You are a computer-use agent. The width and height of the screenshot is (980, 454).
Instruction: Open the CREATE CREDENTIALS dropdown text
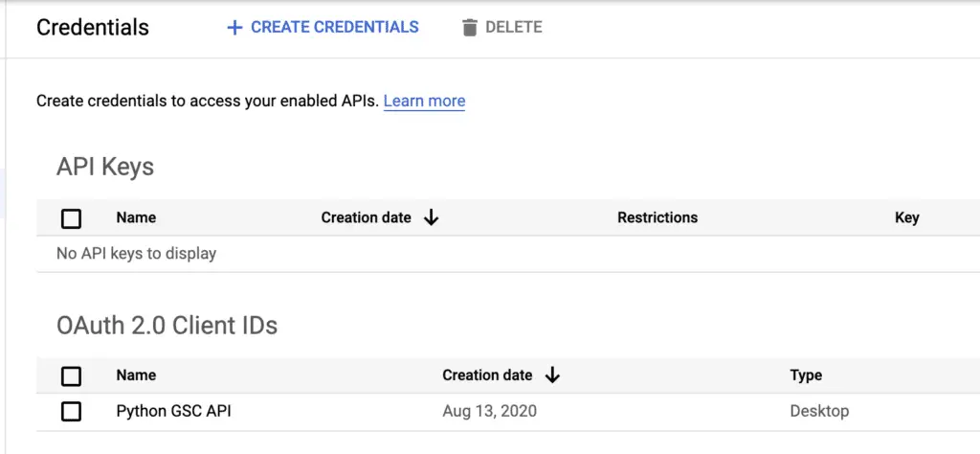(335, 27)
